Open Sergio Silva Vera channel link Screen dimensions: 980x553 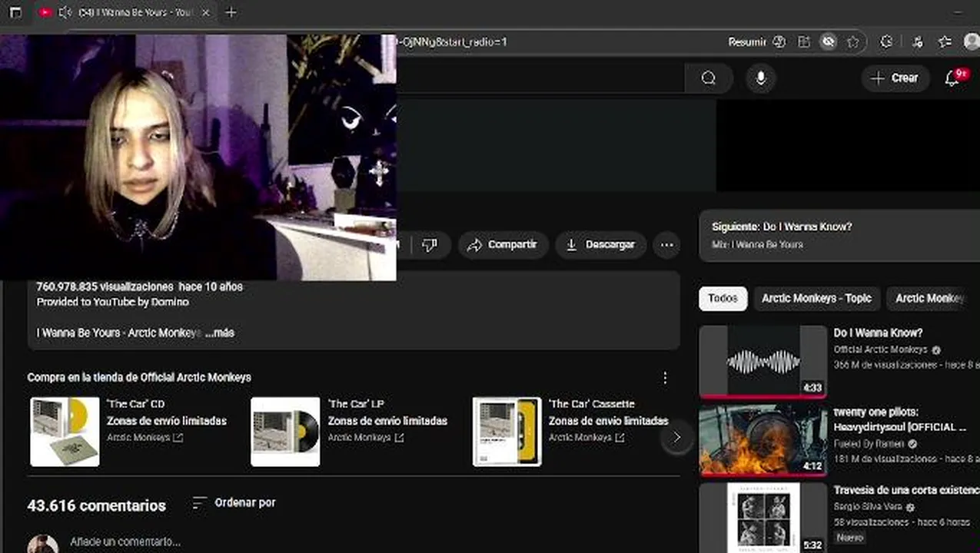click(x=869, y=507)
